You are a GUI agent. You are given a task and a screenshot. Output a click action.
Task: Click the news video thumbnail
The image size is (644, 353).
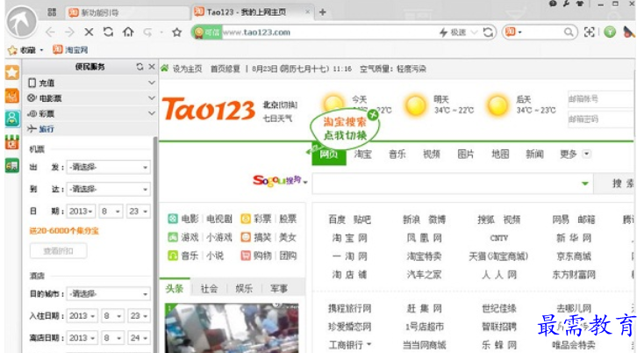point(232,328)
